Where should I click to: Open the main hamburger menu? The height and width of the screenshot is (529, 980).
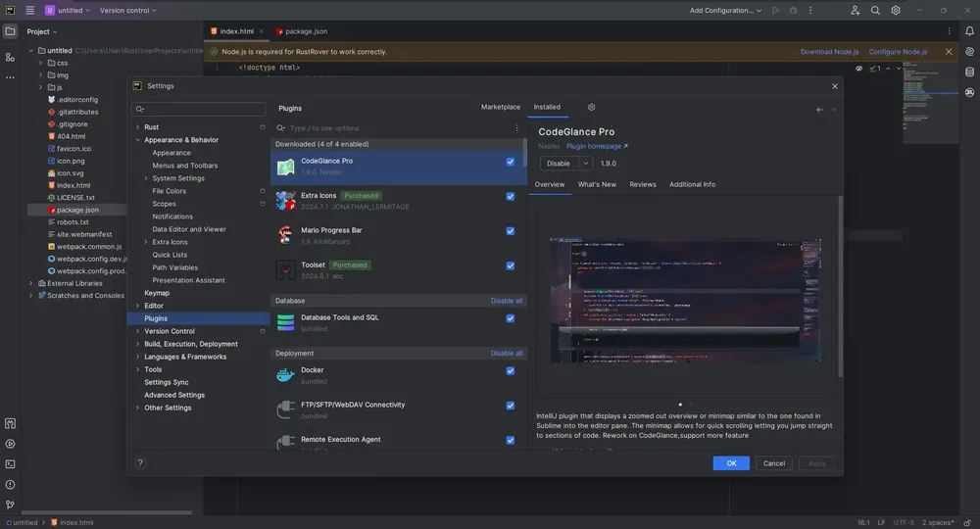(x=30, y=10)
